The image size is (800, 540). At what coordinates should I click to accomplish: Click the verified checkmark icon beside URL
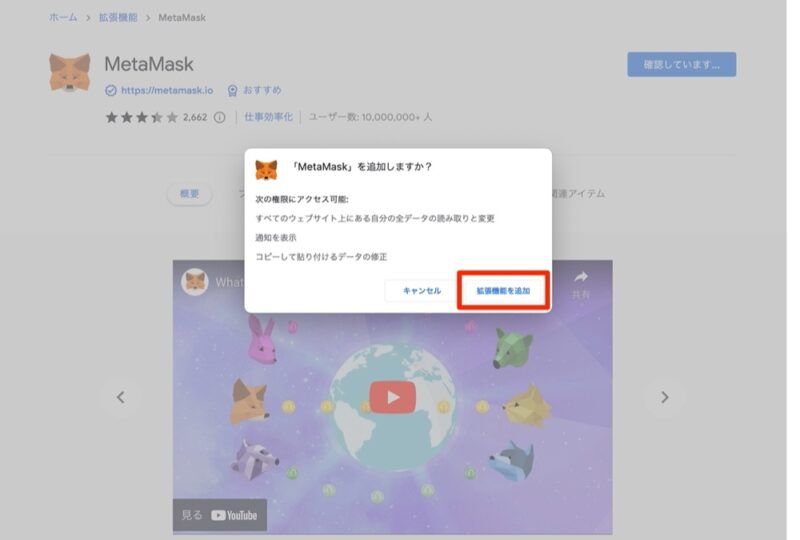pos(110,90)
